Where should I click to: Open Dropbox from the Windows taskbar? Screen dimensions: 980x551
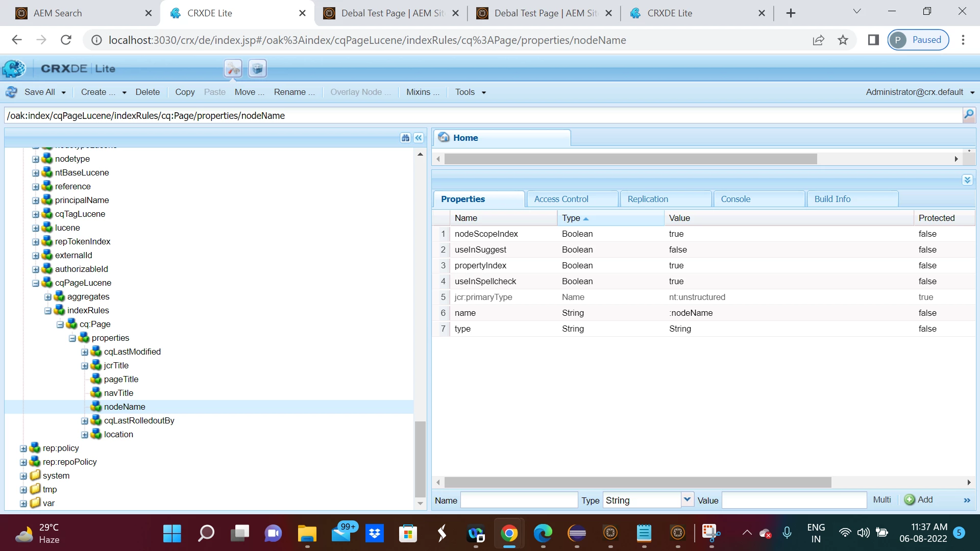[x=375, y=534]
